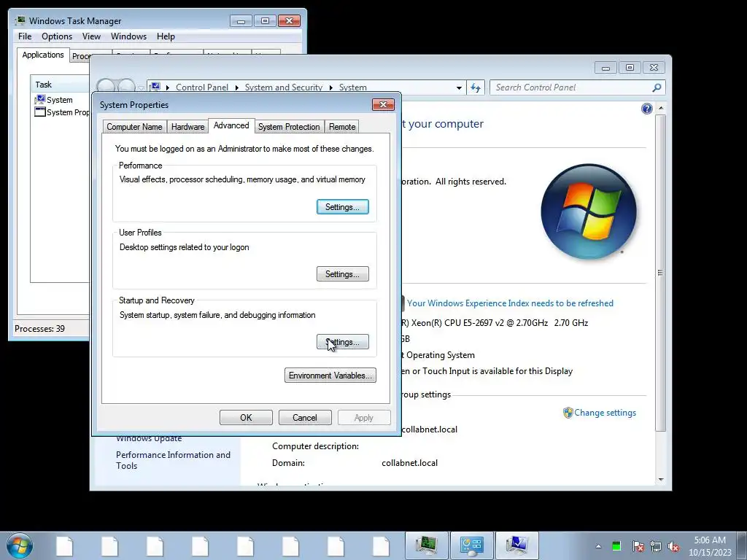Viewport: 747px width, 560px height.
Task: Select the System Properties taskbar button
Action: [517, 545]
